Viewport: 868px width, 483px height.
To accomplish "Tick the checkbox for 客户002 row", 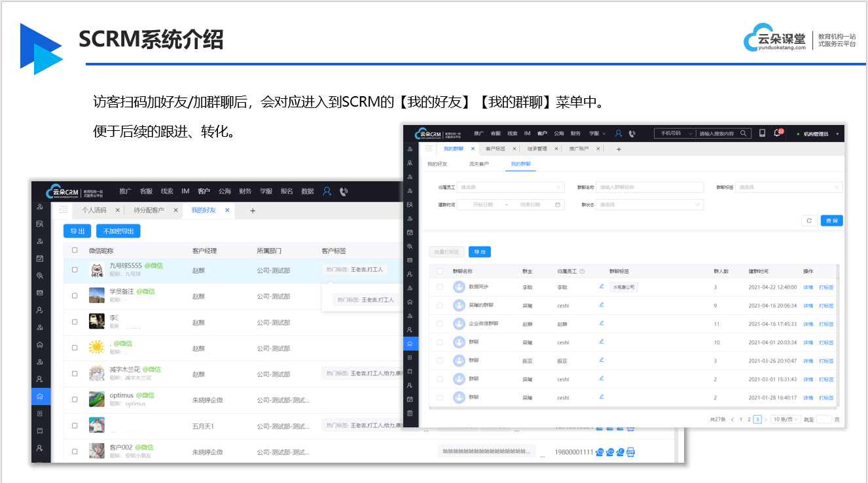I will point(75,451).
